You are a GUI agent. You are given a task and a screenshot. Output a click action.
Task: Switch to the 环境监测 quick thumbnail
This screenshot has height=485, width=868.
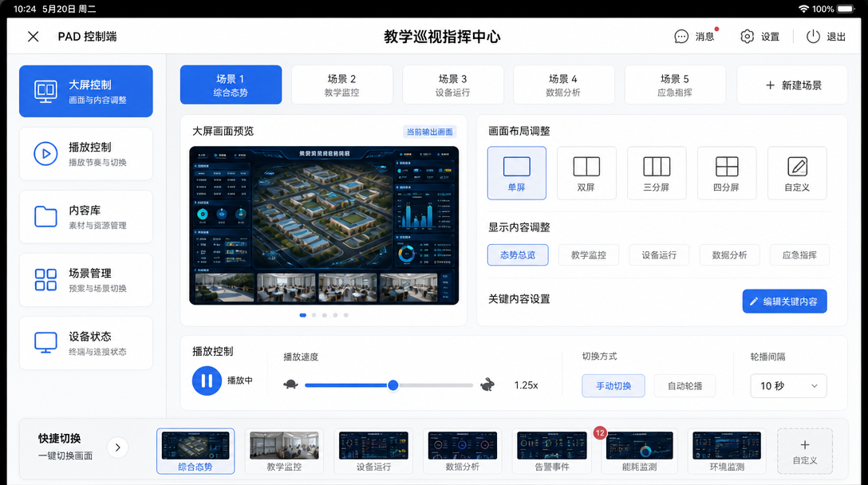point(727,451)
